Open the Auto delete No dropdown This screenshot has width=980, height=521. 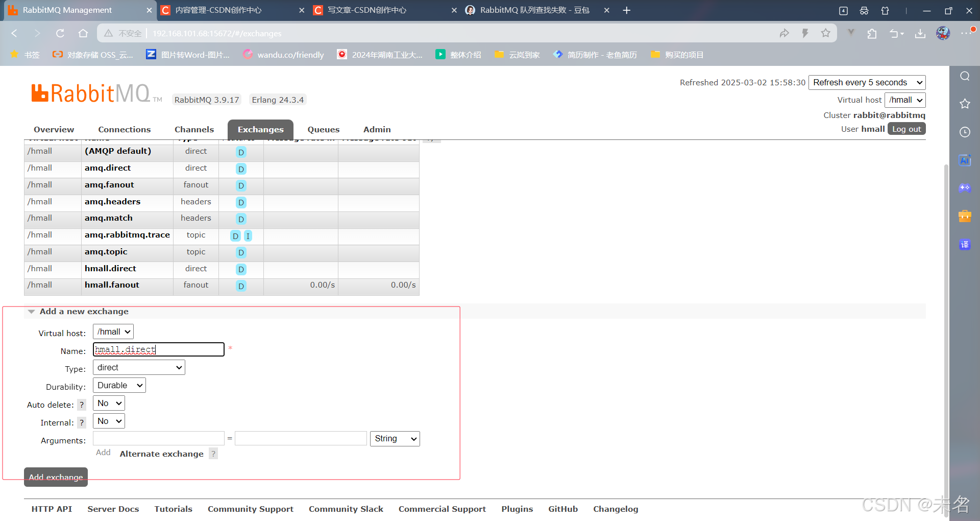109,403
